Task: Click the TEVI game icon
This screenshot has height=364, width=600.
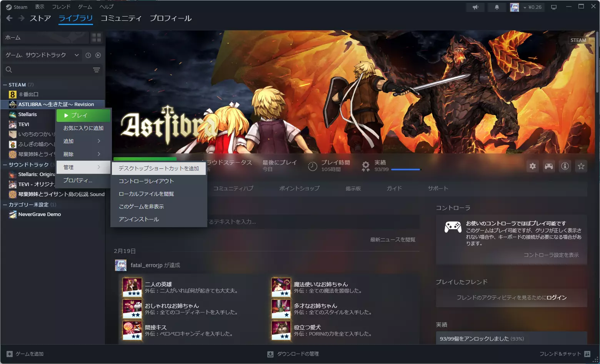Action: 13,125
